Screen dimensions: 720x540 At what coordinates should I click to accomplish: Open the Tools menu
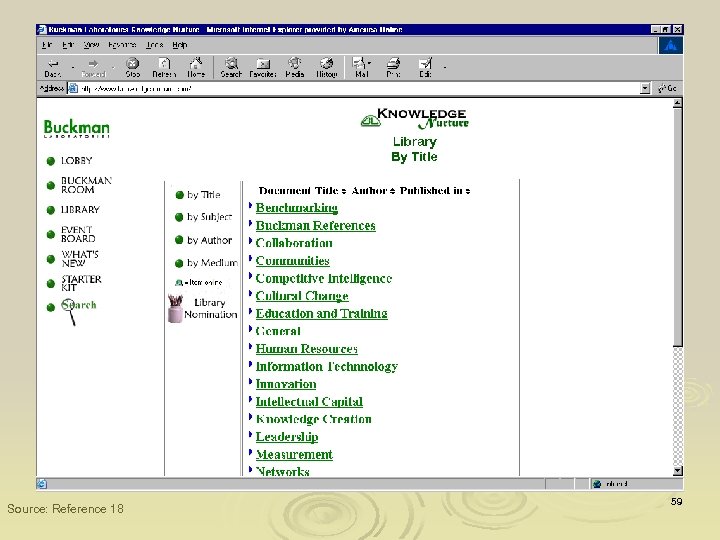point(155,45)
